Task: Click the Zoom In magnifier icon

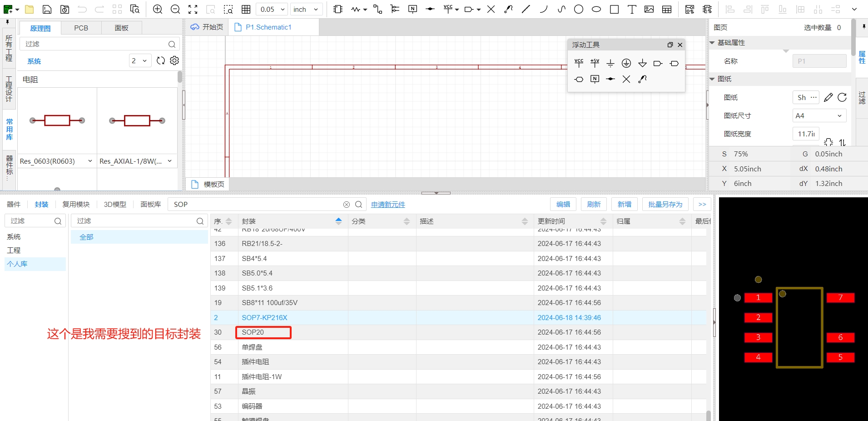Action: pos(158,9)
